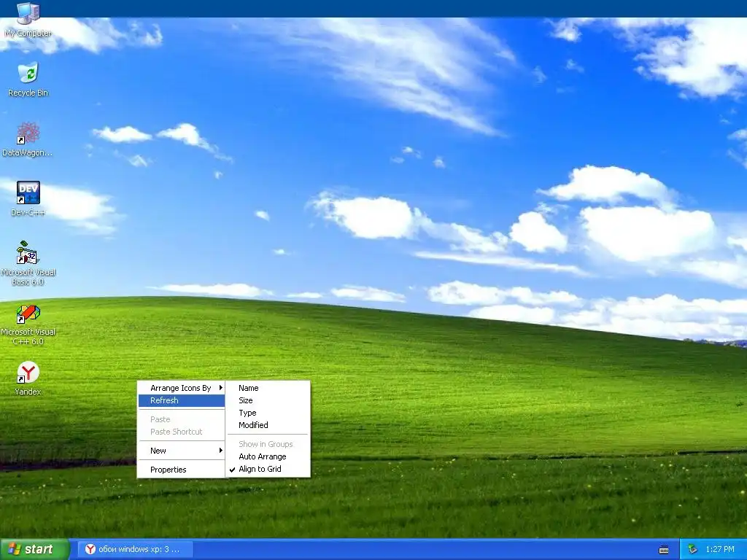Arrange icons by Modified
Screen dimensions: 747x560
pyautogui.click(x=268, y=425)
